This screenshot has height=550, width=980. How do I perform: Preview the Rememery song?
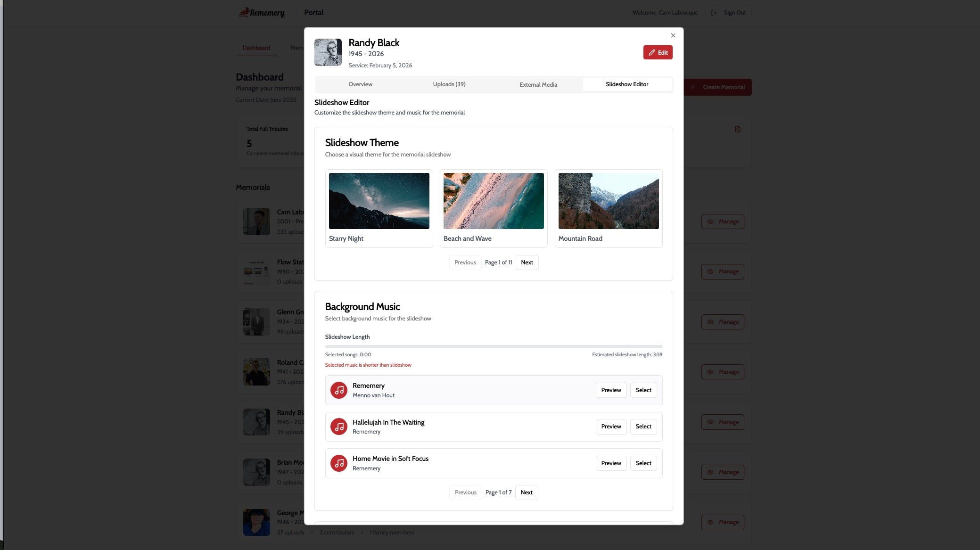pos(611,390)
